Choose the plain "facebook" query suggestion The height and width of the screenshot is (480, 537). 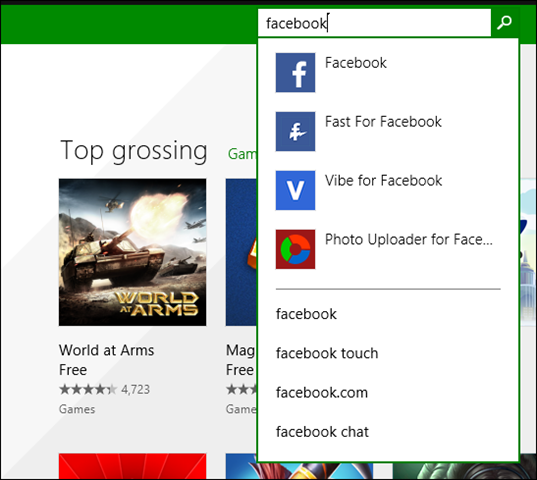click(x=306, y=314)
